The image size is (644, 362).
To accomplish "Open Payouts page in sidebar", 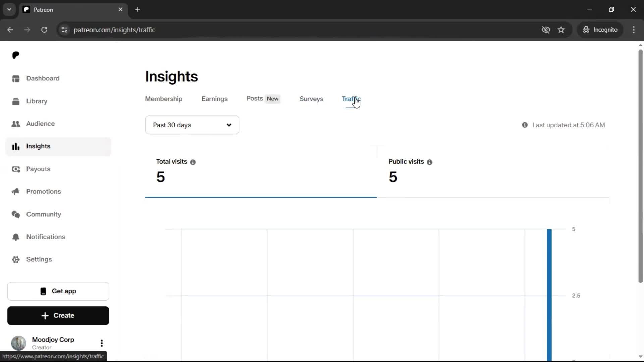I will tap(38, 169).
